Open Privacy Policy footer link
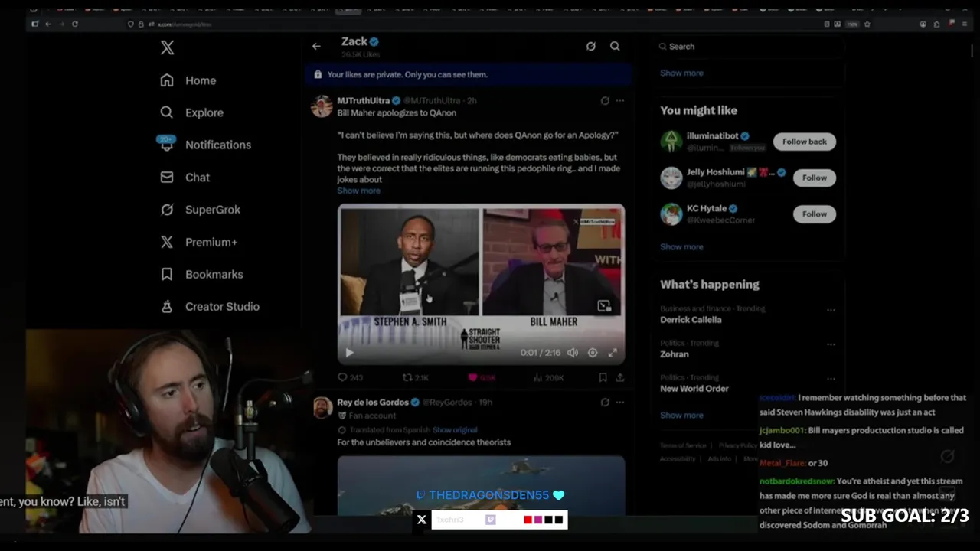This screenshot has height=551, width=980. (x=738, y=445)
